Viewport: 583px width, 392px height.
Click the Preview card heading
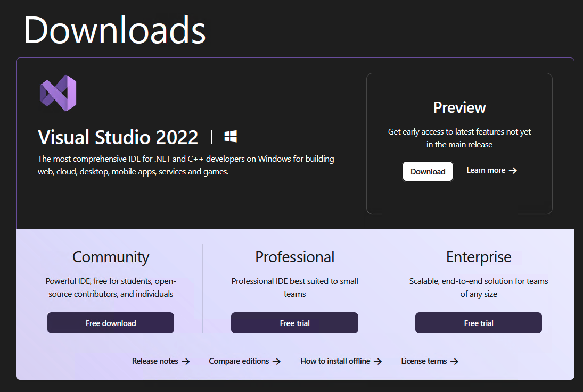click(x=459, y=108)
